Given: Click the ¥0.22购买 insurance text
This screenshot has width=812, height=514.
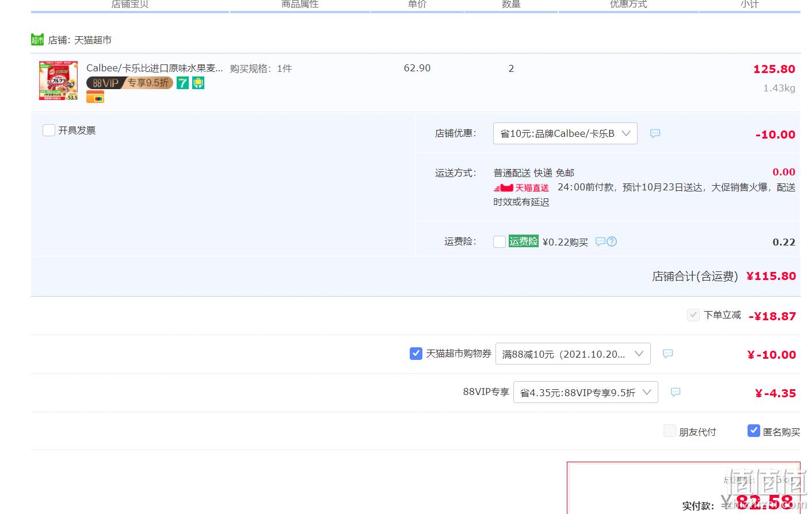Looking at the screenshot, I should pos(565,242).
